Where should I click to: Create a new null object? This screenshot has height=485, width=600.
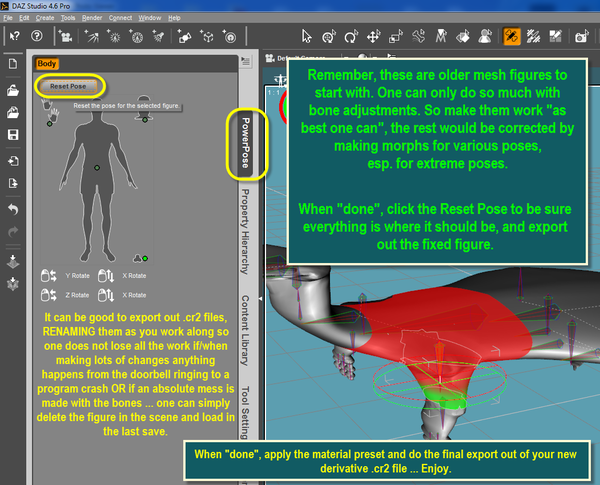tap(185, 36)
